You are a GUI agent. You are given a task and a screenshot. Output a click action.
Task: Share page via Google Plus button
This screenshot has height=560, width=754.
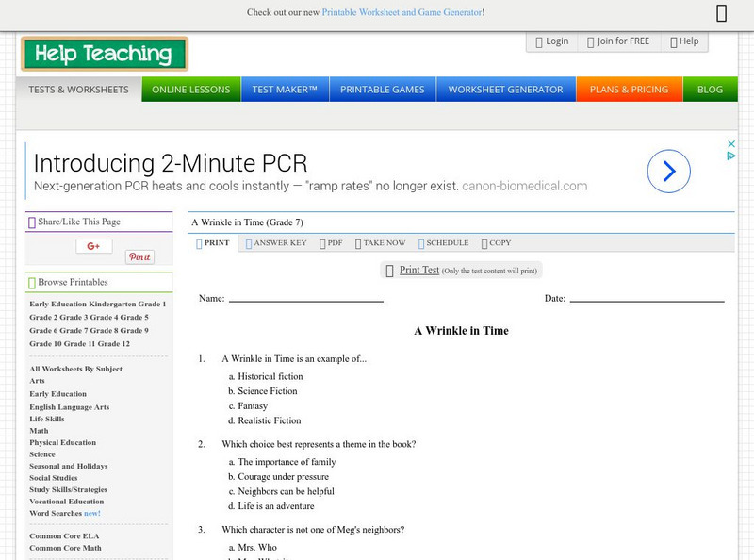click(93, 246)
